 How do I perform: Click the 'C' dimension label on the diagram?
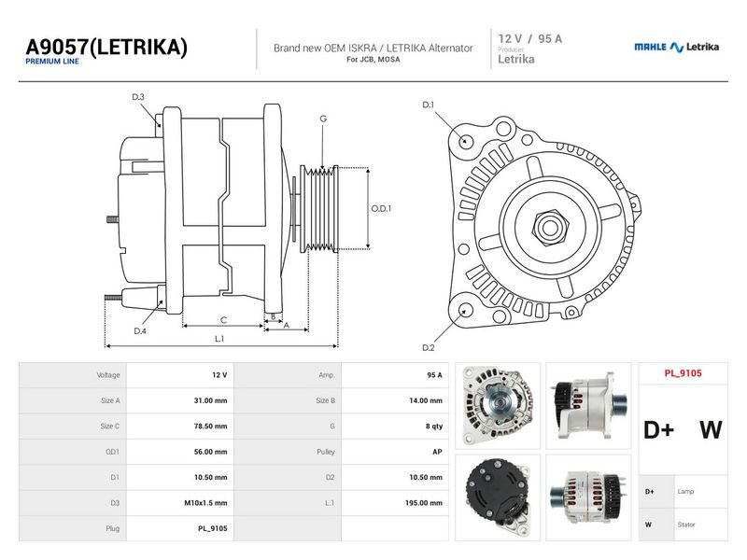pyautogui.click(x=223, y=320)
